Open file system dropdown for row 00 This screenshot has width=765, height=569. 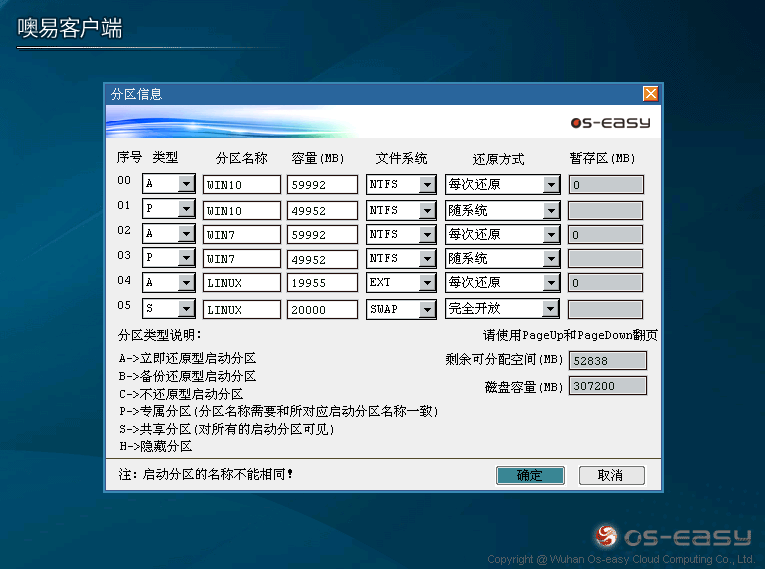(x=427, y=184)
